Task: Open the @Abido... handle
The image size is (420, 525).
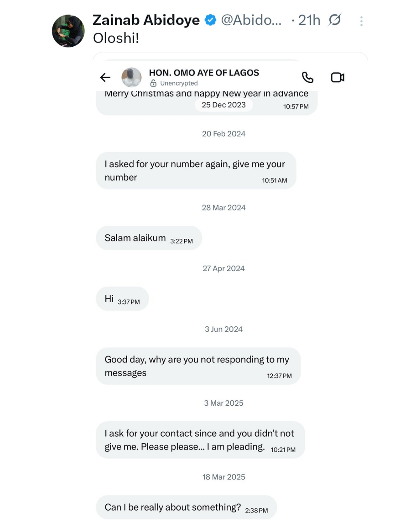Action: tap(251, 20)
